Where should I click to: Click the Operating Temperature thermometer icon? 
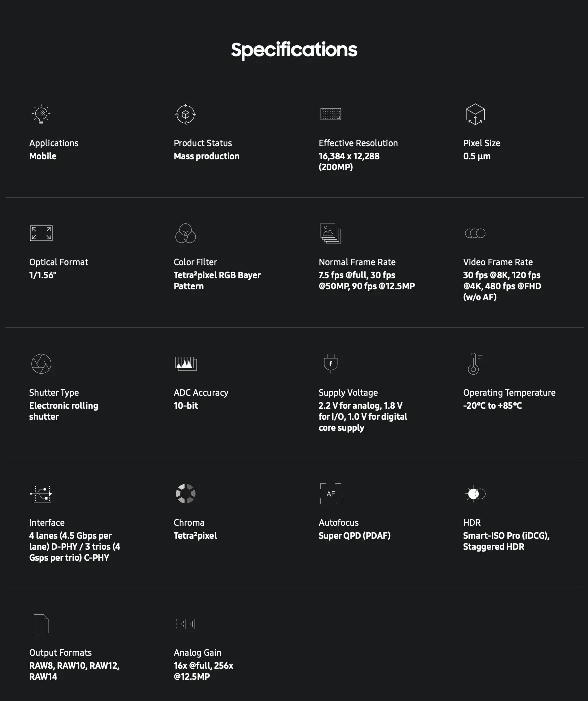click(x=474, y=364)
